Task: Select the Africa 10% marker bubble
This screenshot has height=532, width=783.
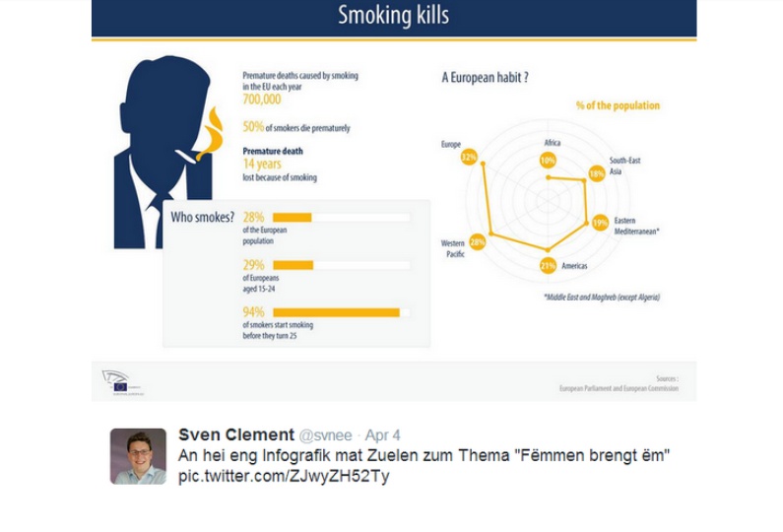Action: [548, 161]
